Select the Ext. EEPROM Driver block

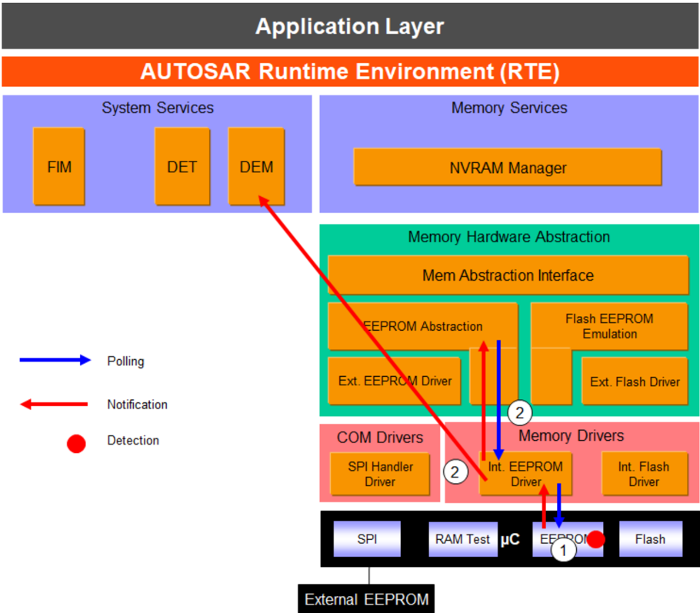394,381
